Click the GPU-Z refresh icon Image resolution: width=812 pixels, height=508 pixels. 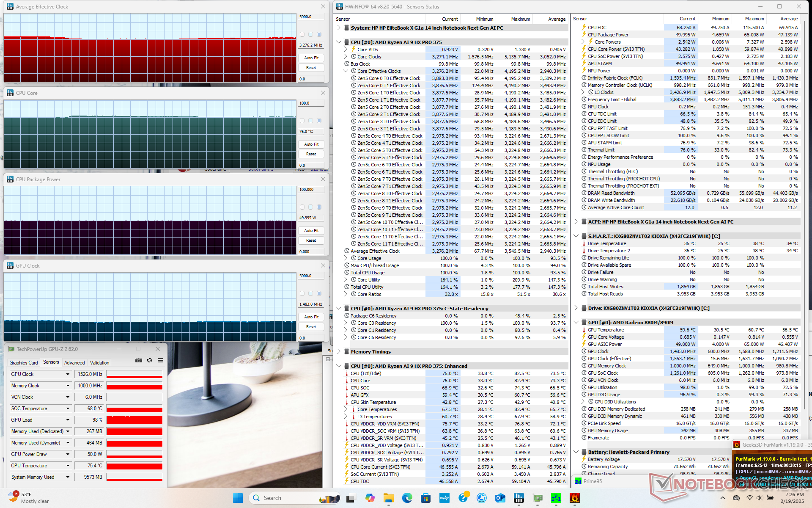click(149, 360)
